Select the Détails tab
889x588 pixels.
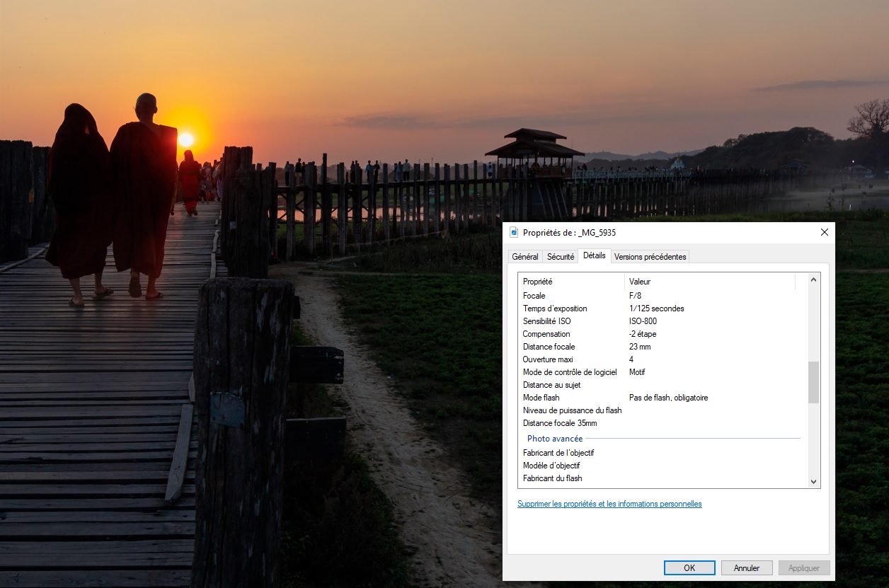[595, 255]
